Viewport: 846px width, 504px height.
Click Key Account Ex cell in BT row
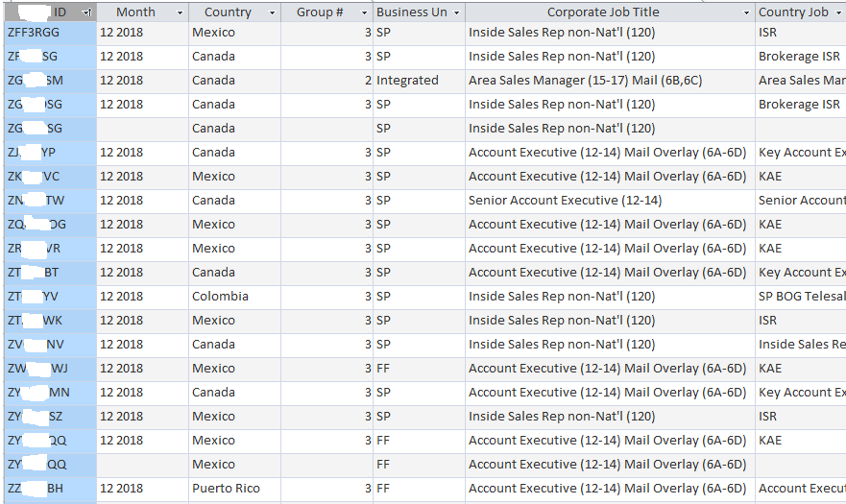tap(801, 273)
